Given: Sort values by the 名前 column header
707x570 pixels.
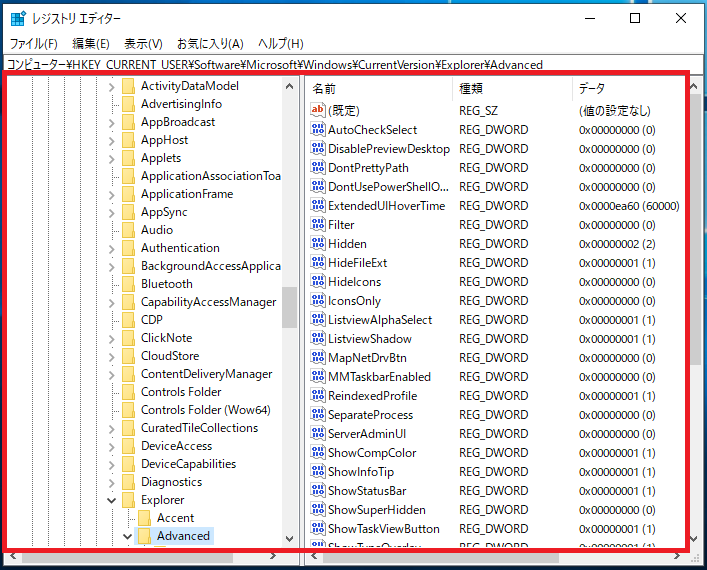Looking at the screenshot, I should pos(379,88).
